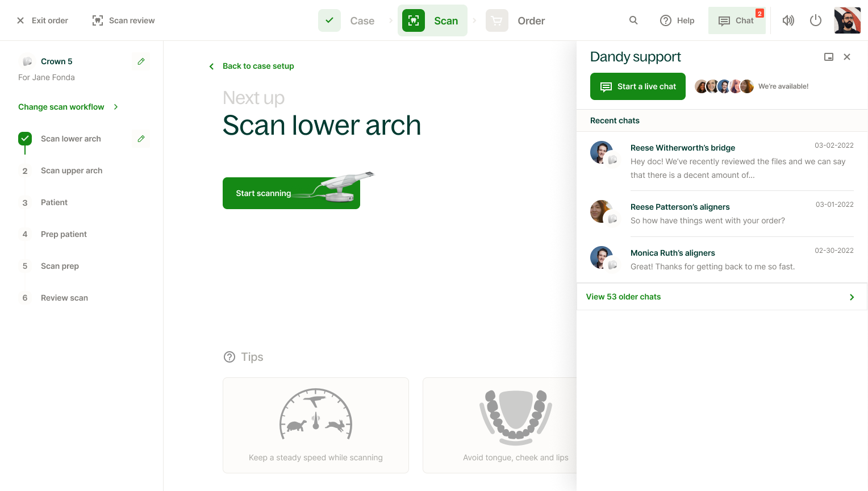The height and width of the screenshot is (491, 868).
Task: Open the Scan review tool
Action: click(x=123, y=20)
